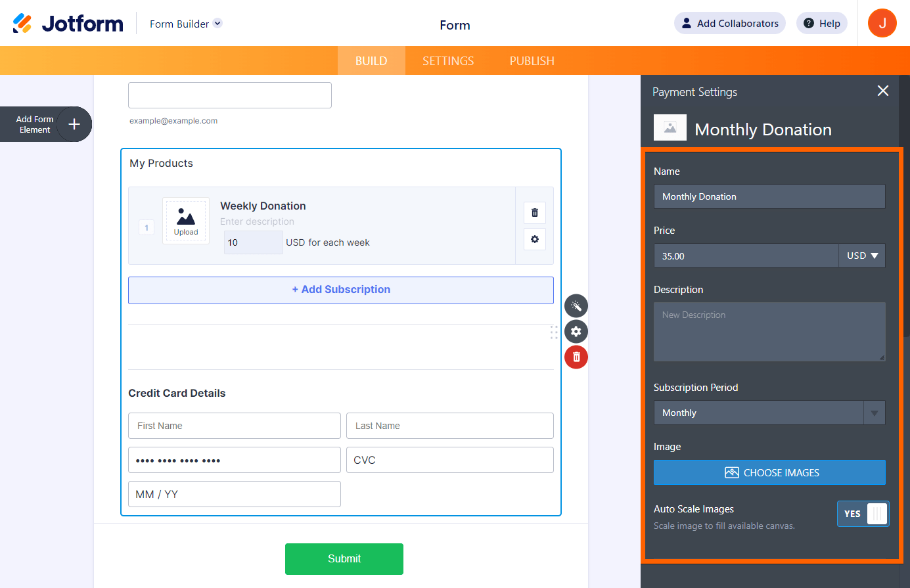This screenshot has width=910, height=588.
Task: Click the Add Subscription button
Action: [341, 290]
